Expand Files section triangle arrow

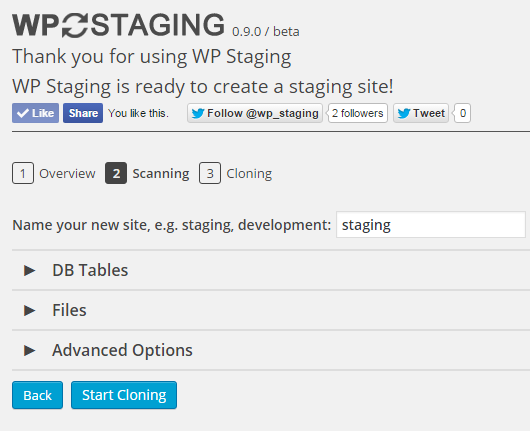(x=30, y=310)
